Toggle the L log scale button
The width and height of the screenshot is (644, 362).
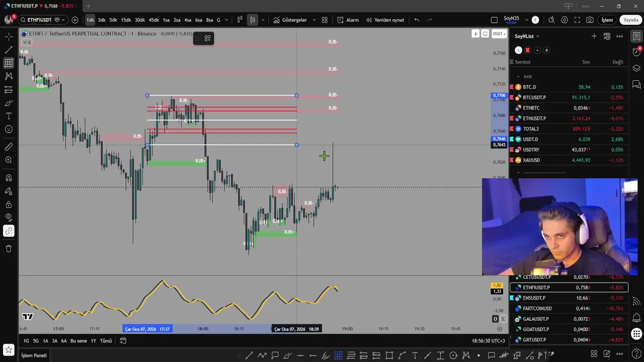(x=503, y=319)
